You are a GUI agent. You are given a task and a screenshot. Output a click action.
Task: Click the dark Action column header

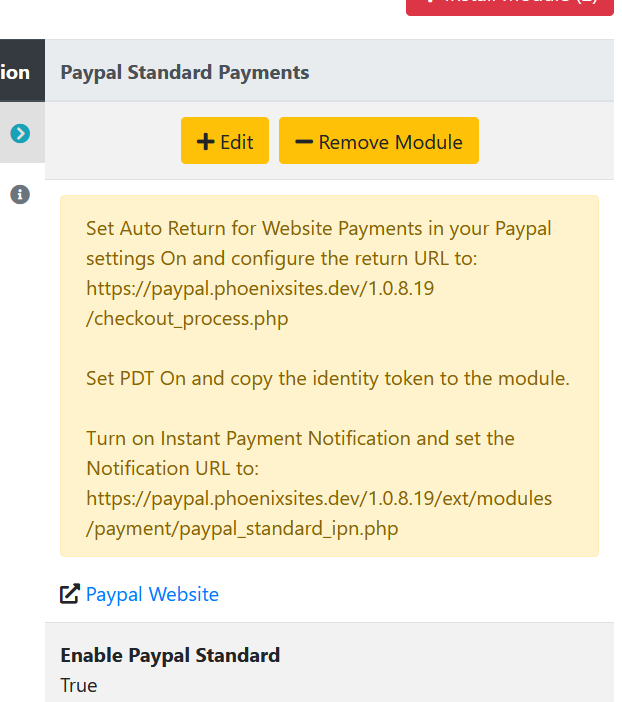pyautogui.click(x=22, y=71)
